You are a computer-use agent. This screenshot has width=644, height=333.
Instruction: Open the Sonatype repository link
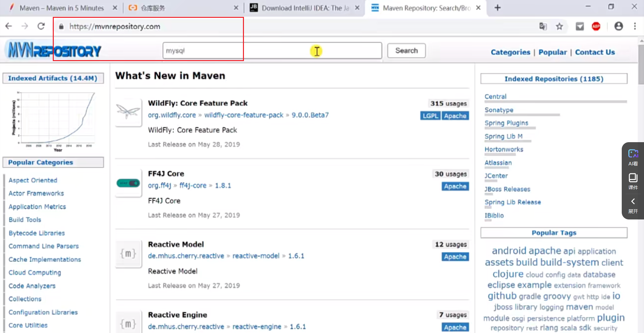tap(499, 110)
